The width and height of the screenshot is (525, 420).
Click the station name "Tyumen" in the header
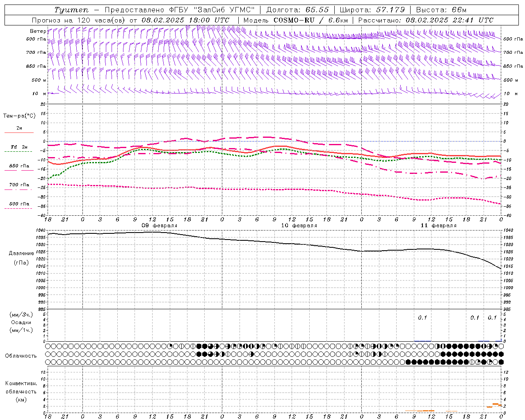pyautogui.click(x=71, y=10)
